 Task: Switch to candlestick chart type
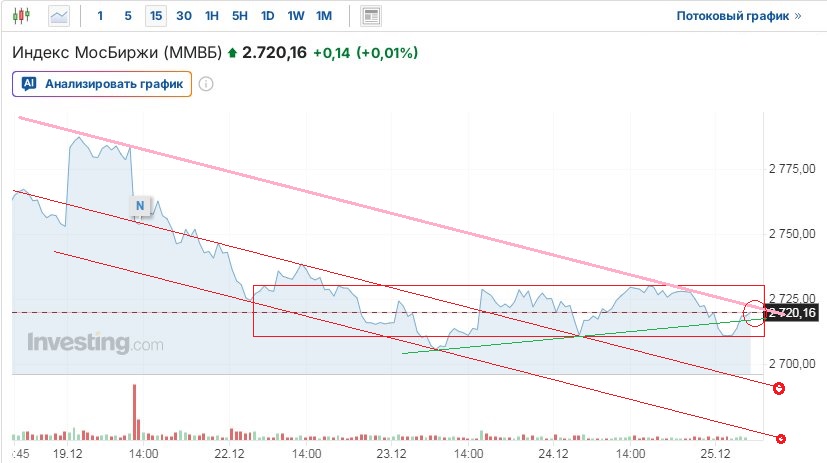point(24,16)
